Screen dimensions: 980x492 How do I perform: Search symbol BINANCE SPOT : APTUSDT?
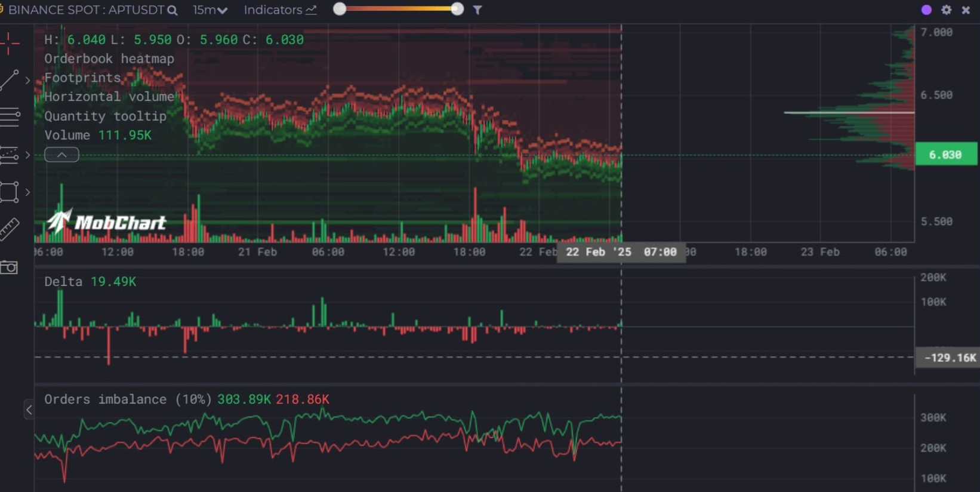click(x=86, y=10)
